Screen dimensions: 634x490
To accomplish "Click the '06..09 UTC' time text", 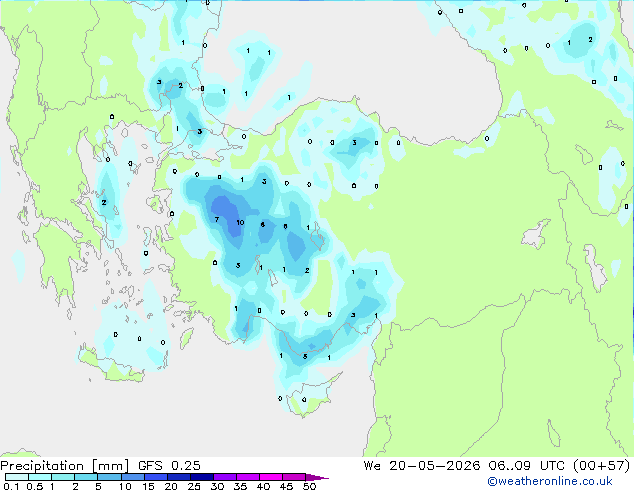I will [526, 466].
